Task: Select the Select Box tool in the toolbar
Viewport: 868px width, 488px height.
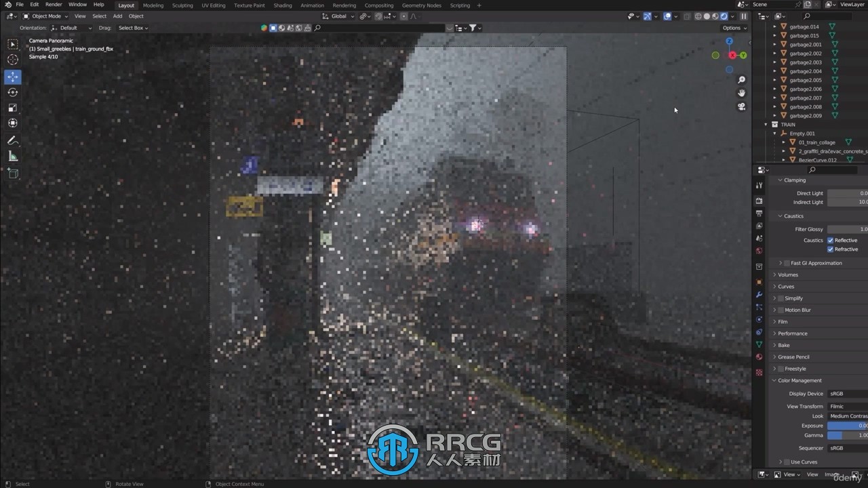Action: (x=13, y=44)
